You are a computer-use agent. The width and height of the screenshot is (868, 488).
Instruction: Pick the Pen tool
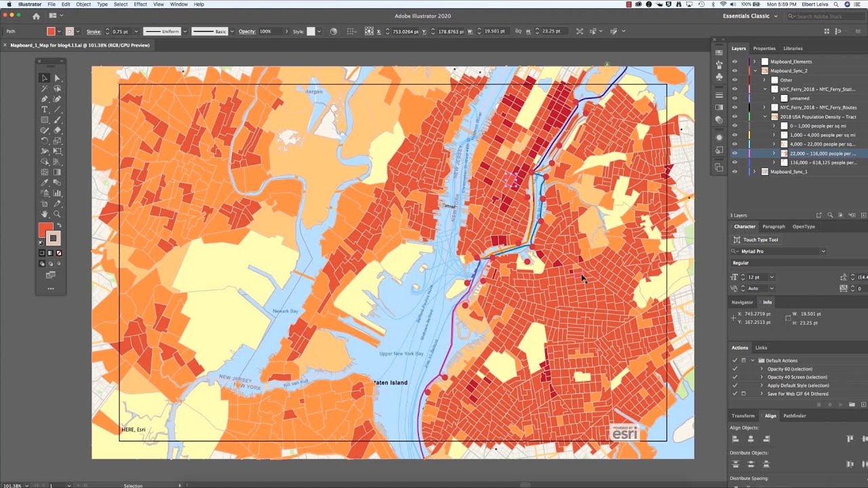tap(45, 99)
